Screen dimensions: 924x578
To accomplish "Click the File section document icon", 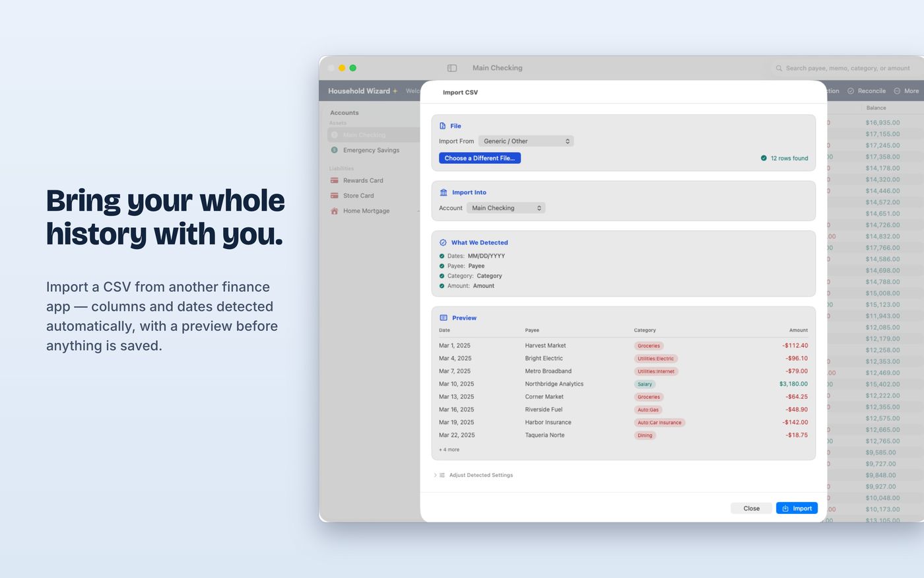I will click(443, 126).
